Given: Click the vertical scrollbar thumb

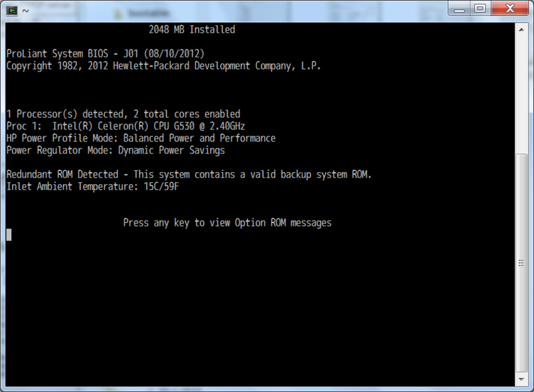Looking at the screenshot, I should [x=521, y=262].
